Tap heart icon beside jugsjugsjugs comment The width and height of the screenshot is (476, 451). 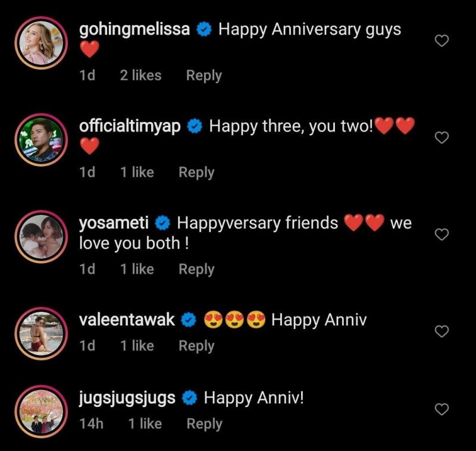click(441, 409)
